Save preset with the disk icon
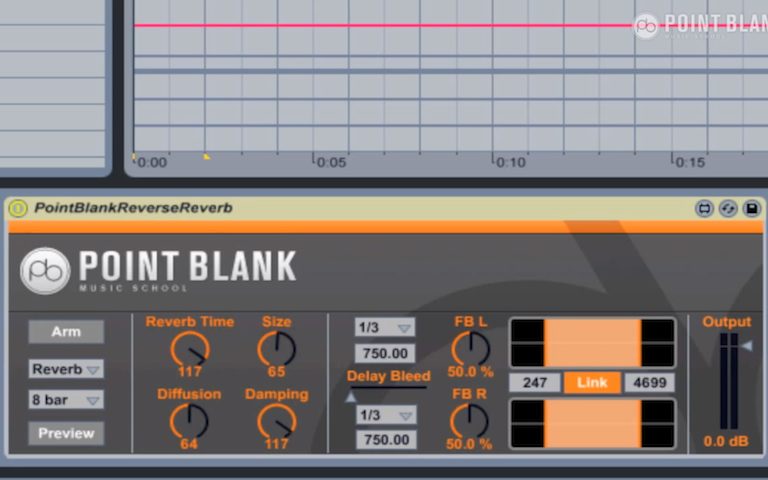Image resolution: width=768 pixels, height=480 pixels. click(752, 209)
